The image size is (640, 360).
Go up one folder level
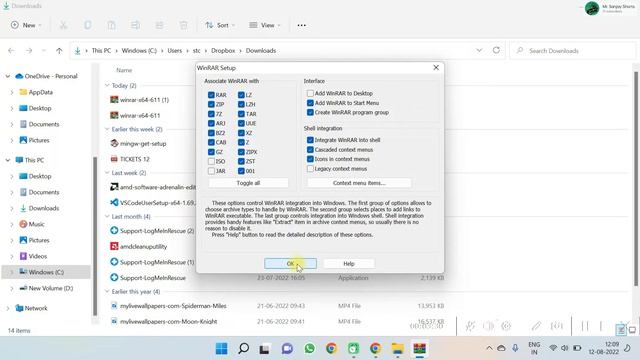coord(59,51)
